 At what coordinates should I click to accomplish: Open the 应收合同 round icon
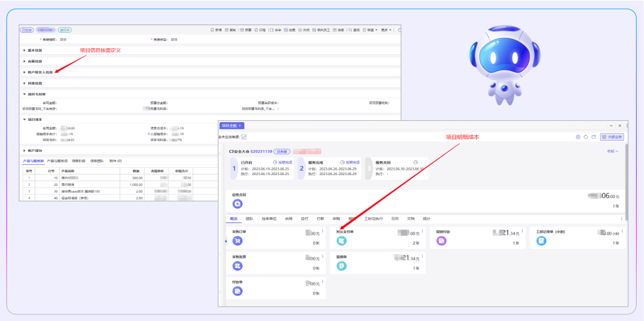tap(237, 204)
